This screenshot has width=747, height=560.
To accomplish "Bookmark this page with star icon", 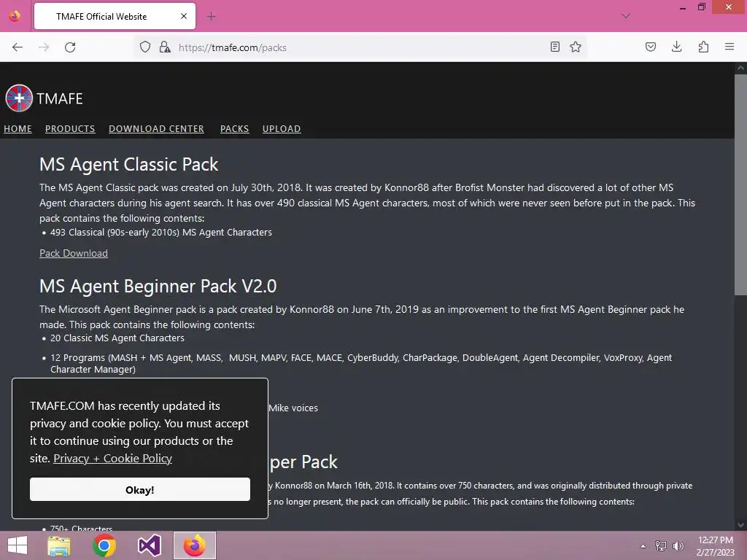I will [x=576, y=47].
